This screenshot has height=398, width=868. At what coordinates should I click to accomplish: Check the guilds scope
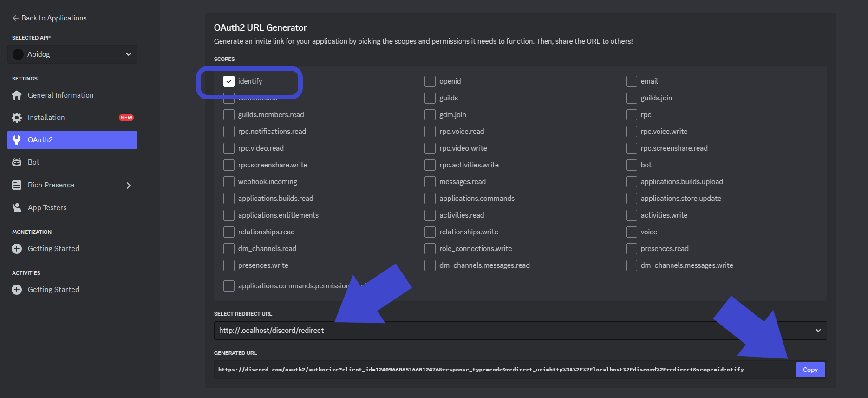(x=430, y=98)
